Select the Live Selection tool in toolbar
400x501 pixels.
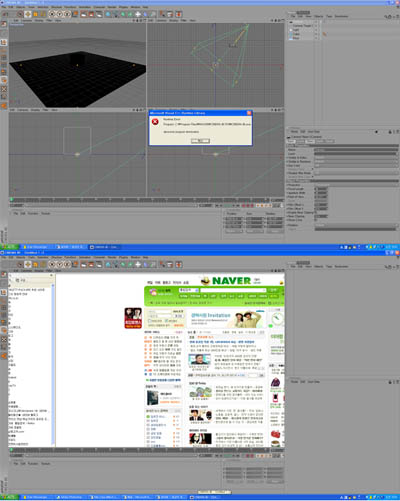(x=20, y=14)
